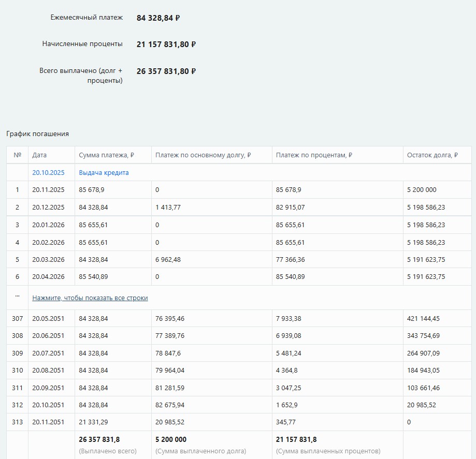Viewport: 476px width, 459px height.
Task: Click the accrued interest value 21 157 831,80 ₽
Action: pyautogui.click(x=166, y=45)
